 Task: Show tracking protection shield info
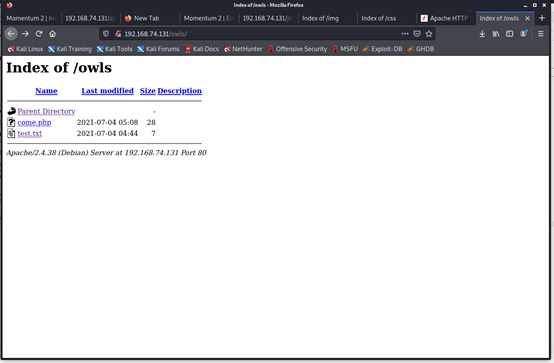106,34
